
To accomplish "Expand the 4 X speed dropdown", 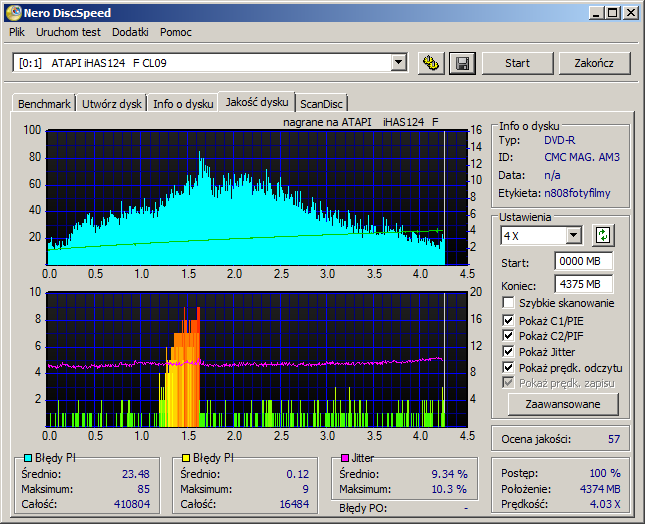I will (x=573, y=236).
